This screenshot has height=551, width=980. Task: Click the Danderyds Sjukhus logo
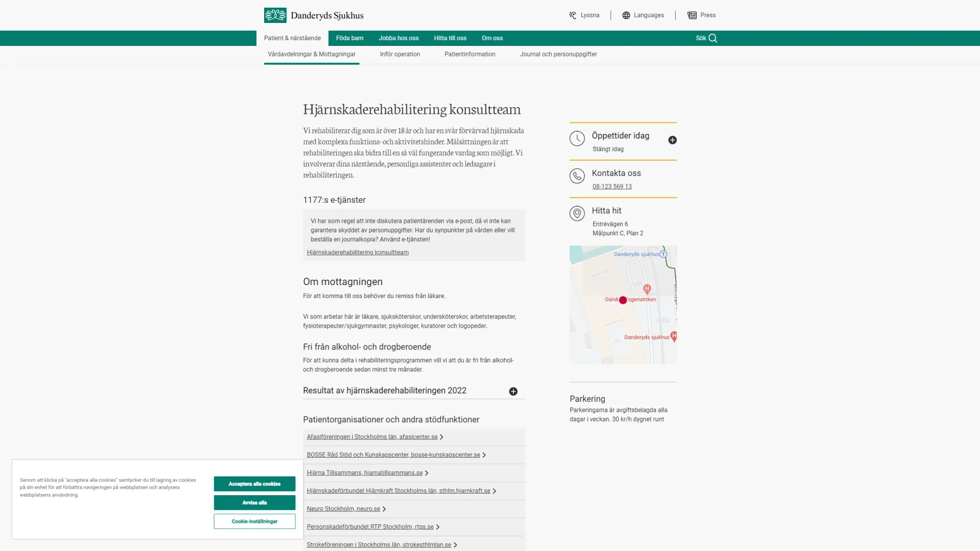[x=313, y=15]
